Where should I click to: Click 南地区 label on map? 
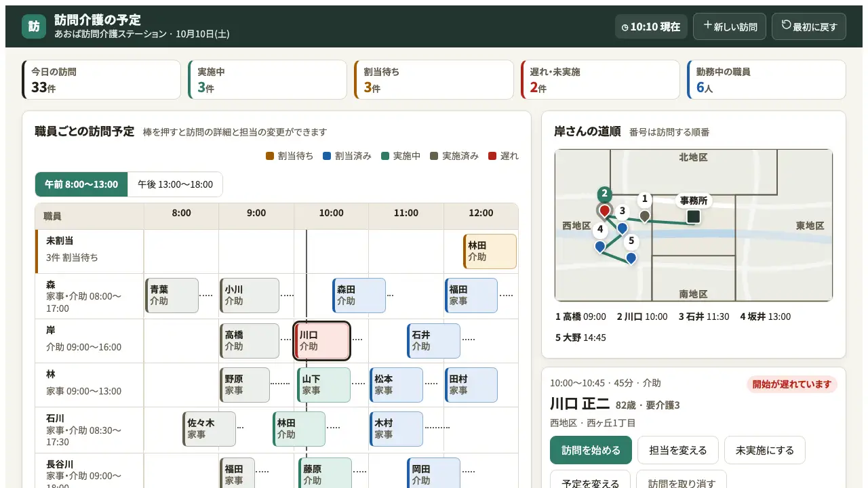(x=693, y=294)
